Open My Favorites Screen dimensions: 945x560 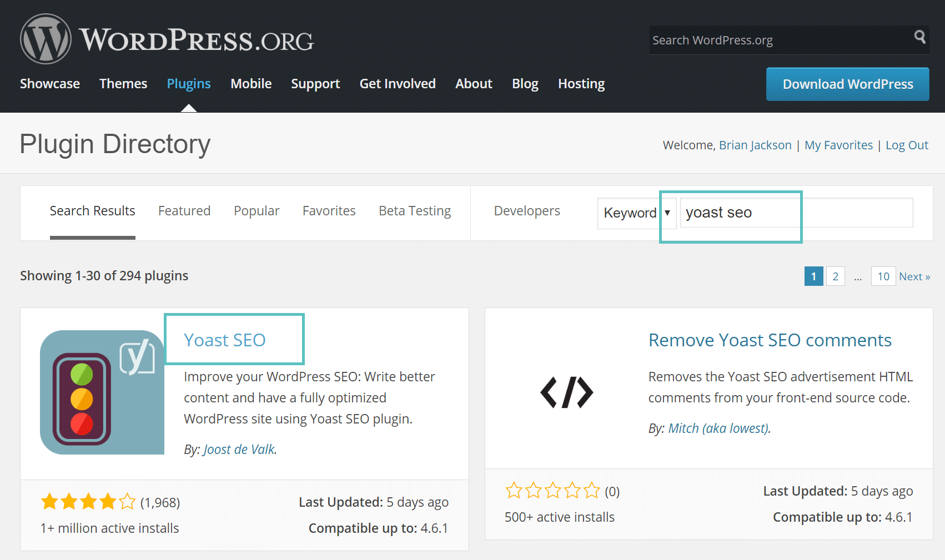point(838,145)
